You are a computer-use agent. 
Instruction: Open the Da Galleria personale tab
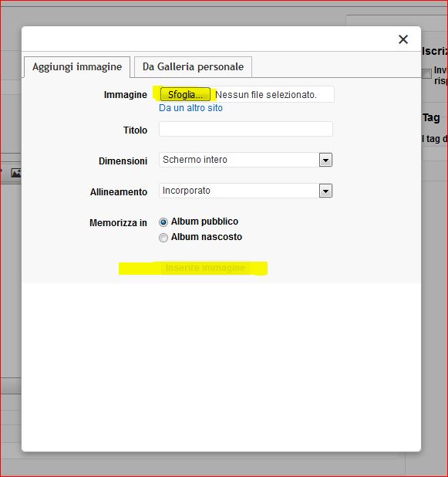click(193, 67)
